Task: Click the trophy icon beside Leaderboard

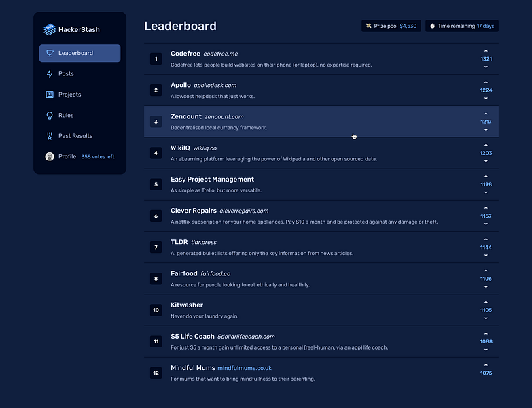Action: click(x=50, y=53)
